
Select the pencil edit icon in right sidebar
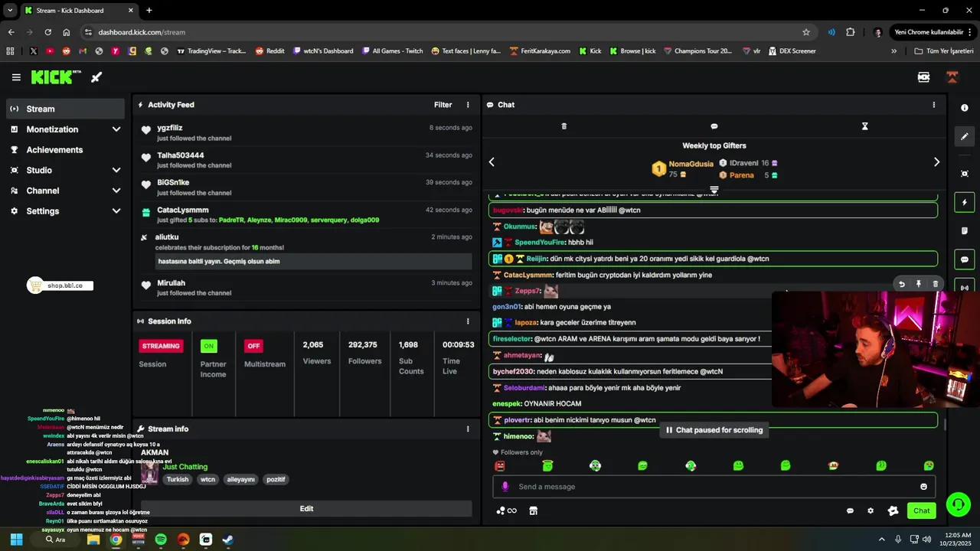(x=965, y=136)
